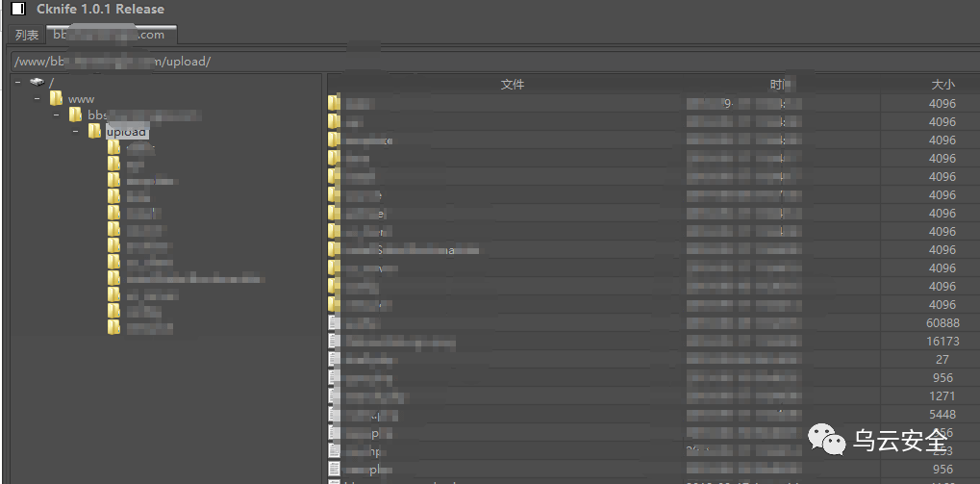Click file icon in the 1271 row
Screen dimensions: 980x484
coord(335,395)
